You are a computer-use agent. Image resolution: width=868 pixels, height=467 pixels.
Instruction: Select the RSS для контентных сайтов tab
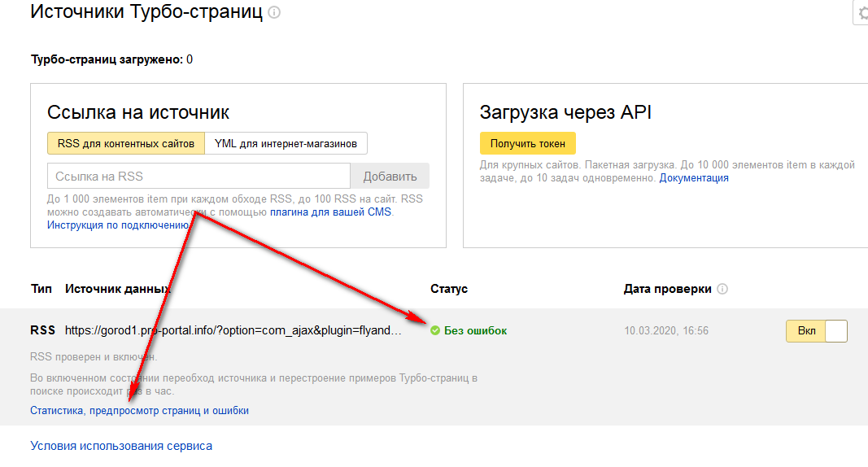(126, 143)
